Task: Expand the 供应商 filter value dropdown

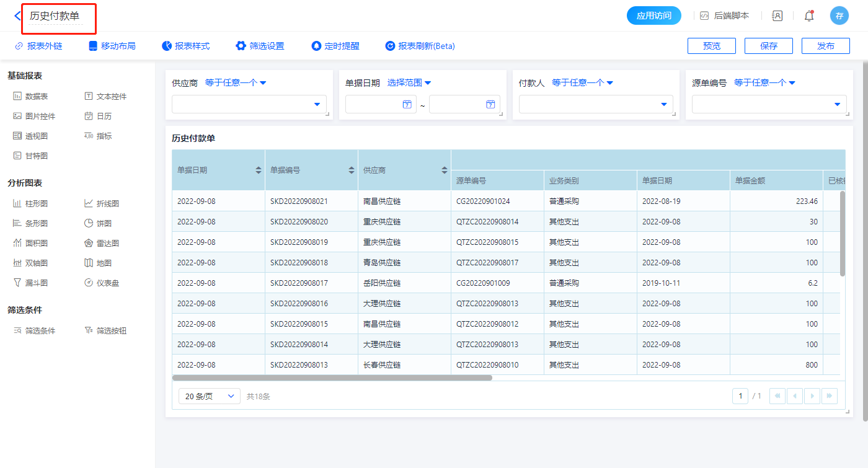Action: [x=317, y=104]
